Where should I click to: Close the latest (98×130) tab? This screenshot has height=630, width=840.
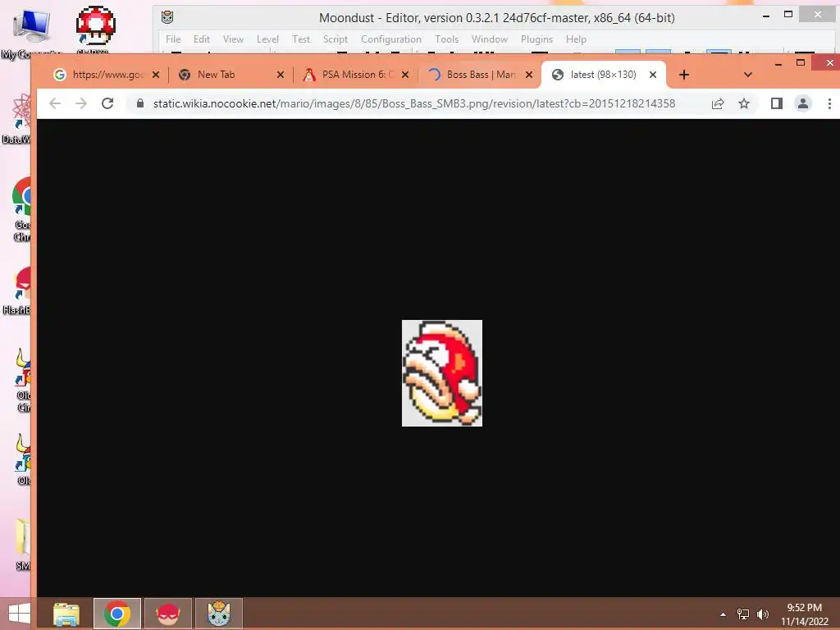click(653, 75)
